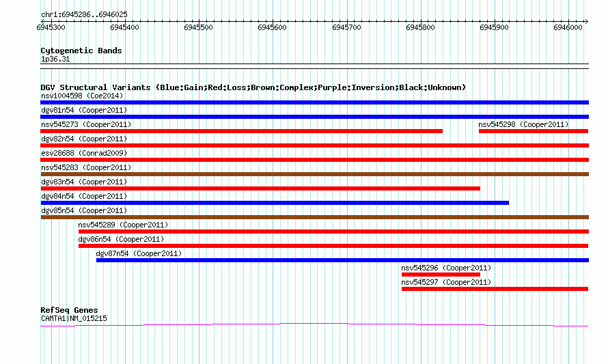Click the dgv81n54 blue gain bar

pos(314,117)
